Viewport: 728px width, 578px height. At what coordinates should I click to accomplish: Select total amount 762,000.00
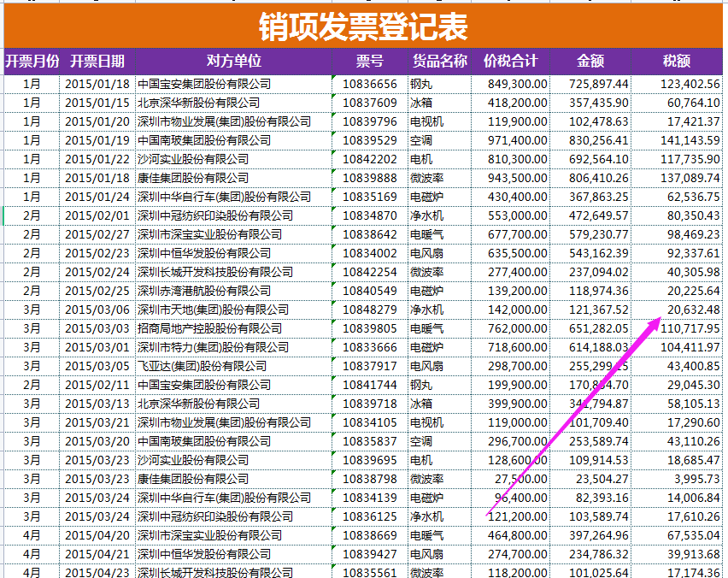point(511,328)
